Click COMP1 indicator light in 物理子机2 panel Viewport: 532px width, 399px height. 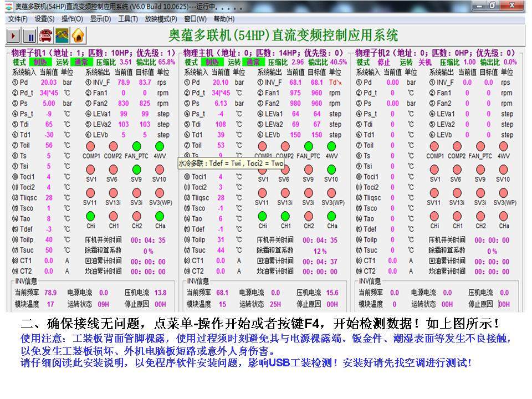click(x=434, y=146)
